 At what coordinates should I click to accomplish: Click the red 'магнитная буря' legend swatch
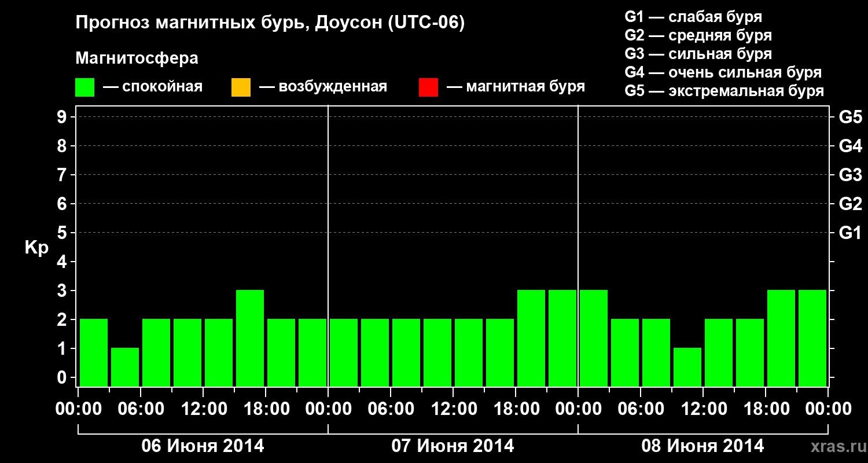click(x=428, y=87)
